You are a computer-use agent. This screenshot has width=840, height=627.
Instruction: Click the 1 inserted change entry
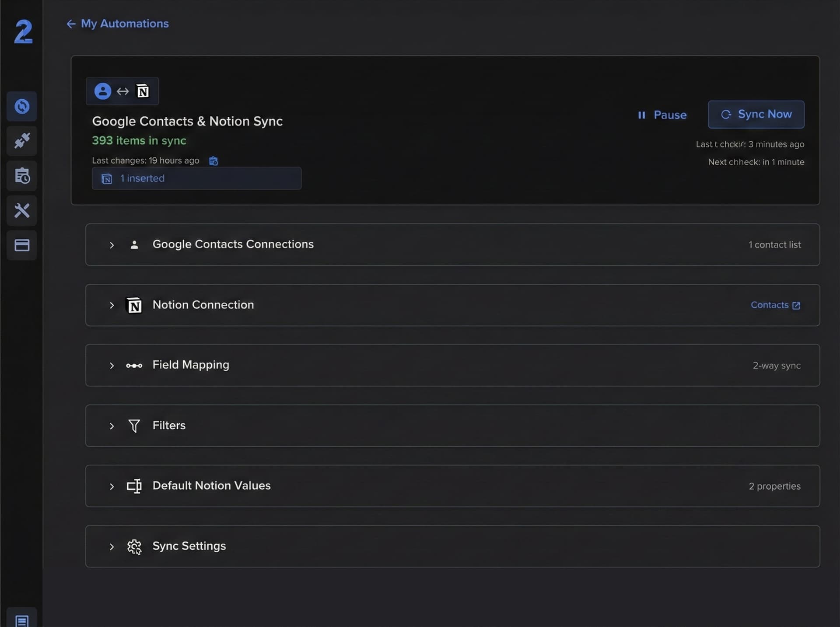point(196,178)
